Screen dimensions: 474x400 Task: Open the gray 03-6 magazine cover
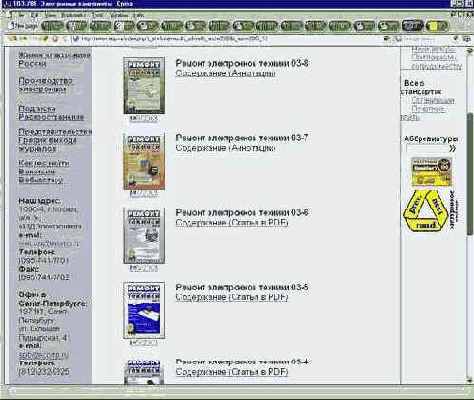pos(144,236)
